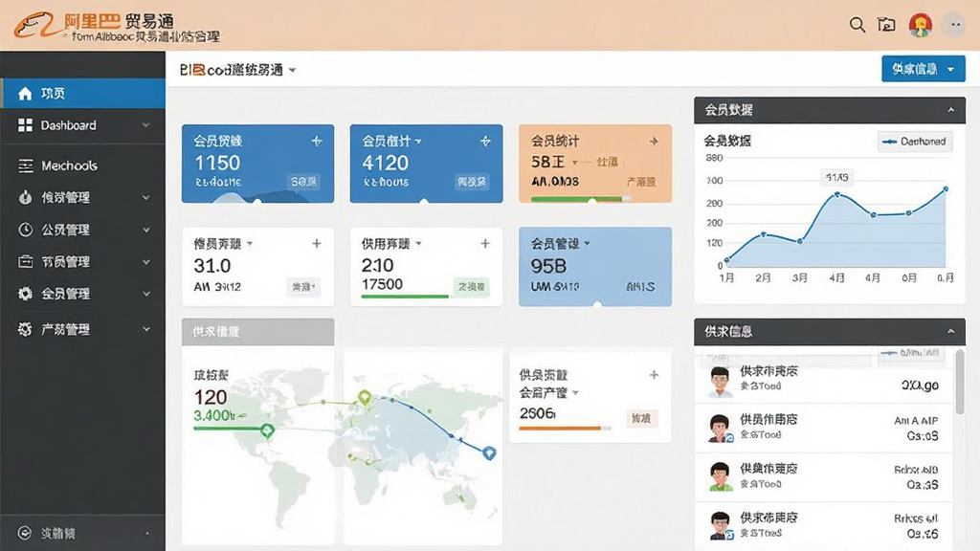Open dropdown on the 31.0 card title
Viewport: 980px width, 551px height.
[250, 244]
